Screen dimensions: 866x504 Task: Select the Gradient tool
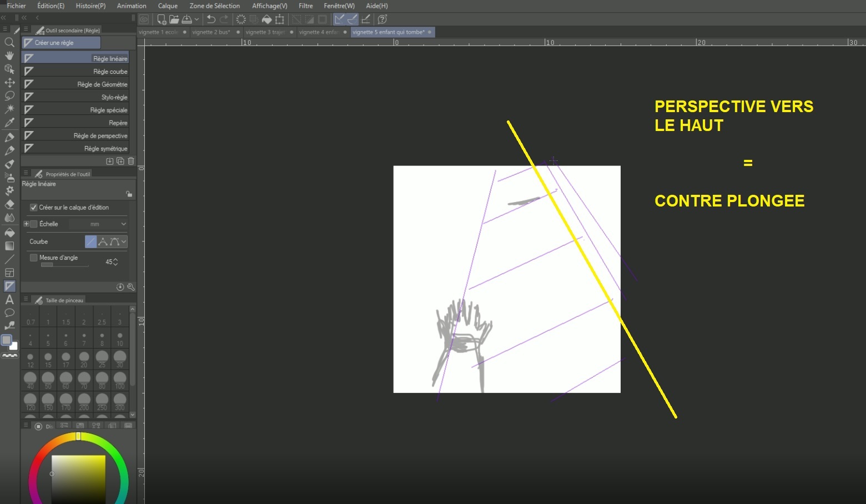9,246
